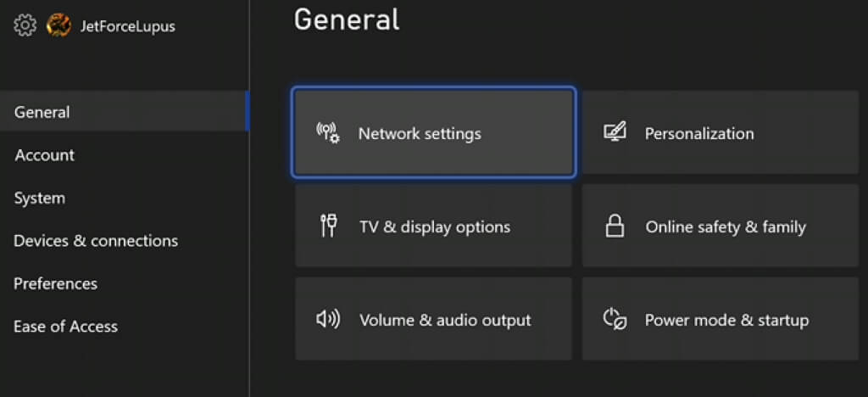
Task: Click the settings gear icon
Action: point(25,25)
